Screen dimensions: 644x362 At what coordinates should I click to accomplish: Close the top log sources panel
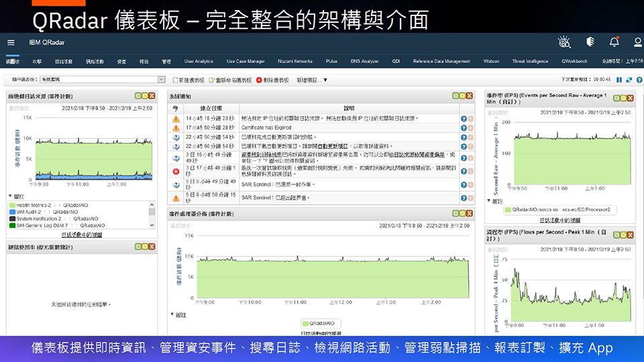(x=152, y=96)
